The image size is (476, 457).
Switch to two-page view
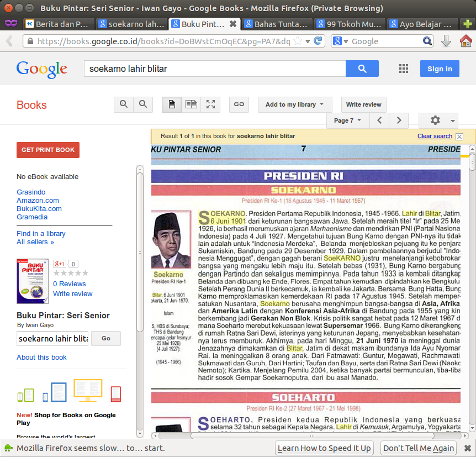(191, 104)
